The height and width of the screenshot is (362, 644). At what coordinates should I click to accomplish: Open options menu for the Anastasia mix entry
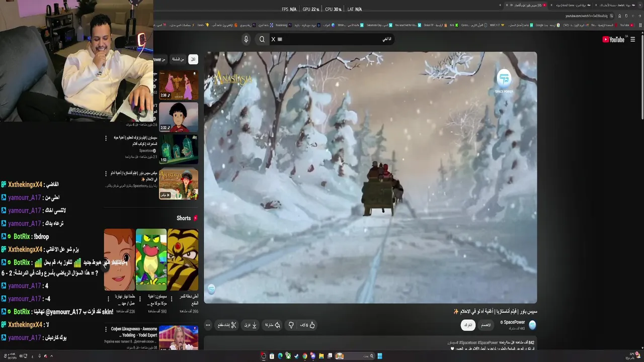coord(106,174)
